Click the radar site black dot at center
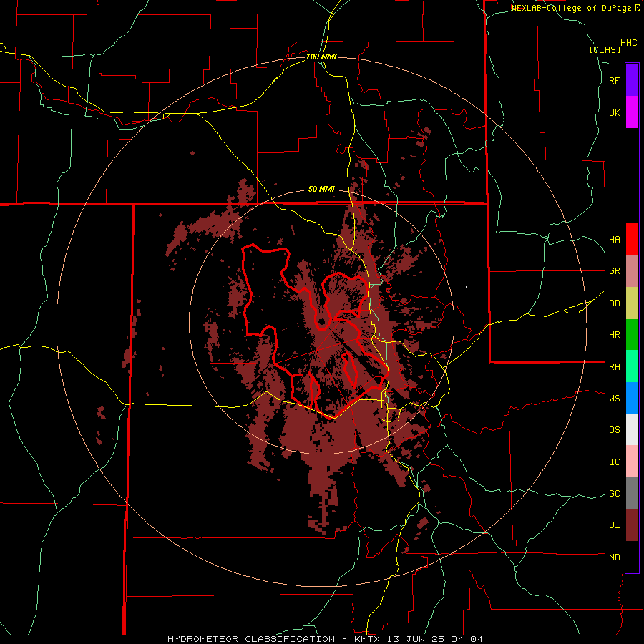Screen dimensions: 644x644 click(321, 322)
